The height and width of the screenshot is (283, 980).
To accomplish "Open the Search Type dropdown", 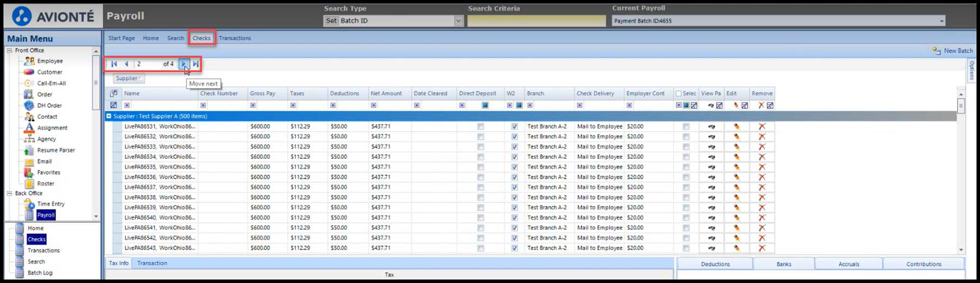I will [458, 21].
